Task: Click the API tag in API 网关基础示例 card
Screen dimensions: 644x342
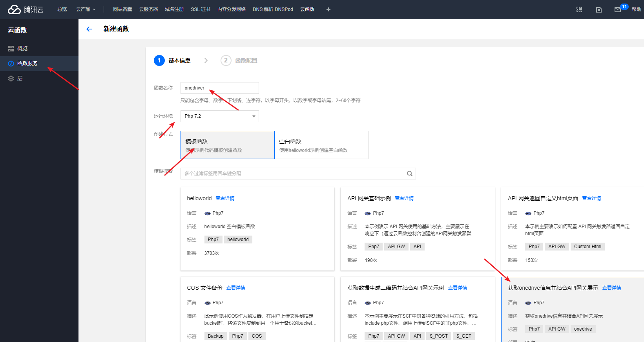Action: (417, 247)
